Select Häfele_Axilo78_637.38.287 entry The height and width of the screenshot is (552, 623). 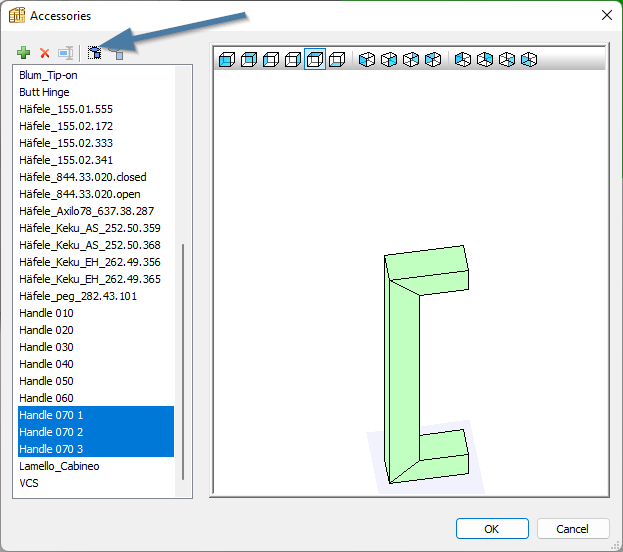[96, 211]
